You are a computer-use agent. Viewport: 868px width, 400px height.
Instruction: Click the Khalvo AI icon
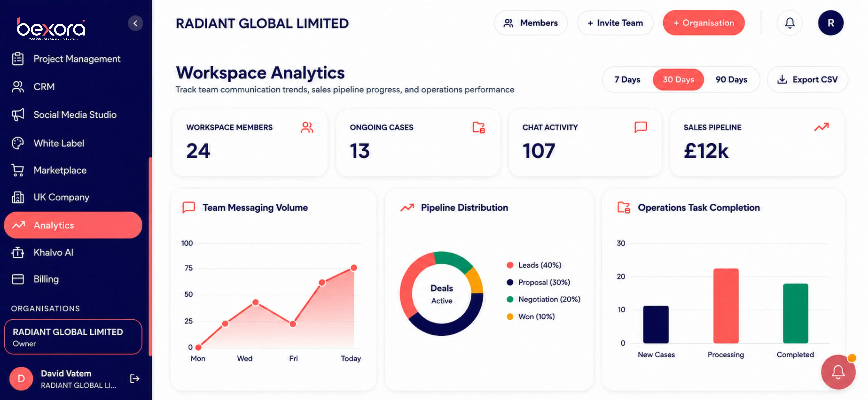tap(18, 253)
